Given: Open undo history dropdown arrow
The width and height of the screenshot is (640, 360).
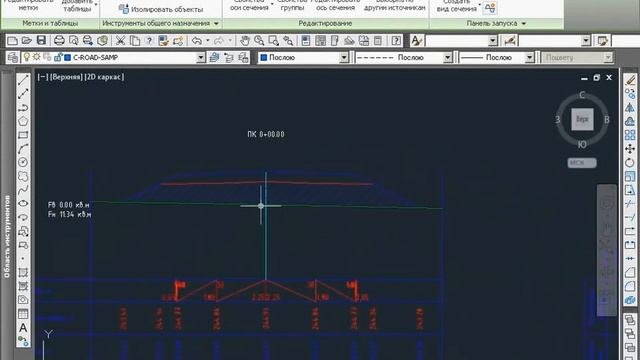Looking at the screenshot, I should pos(208,40).
